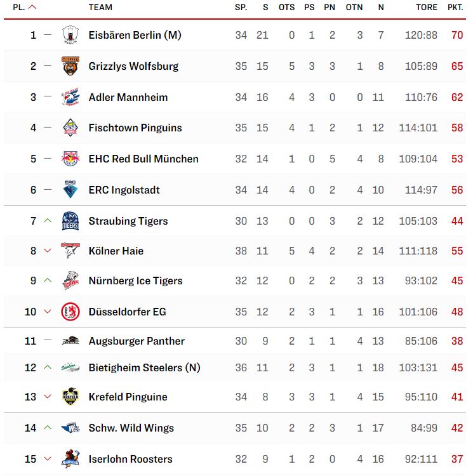This screenshot has height=476, width=473.
Task: Click the Schw. Wild Wings up-trend arrow
Action: (48, 427)
